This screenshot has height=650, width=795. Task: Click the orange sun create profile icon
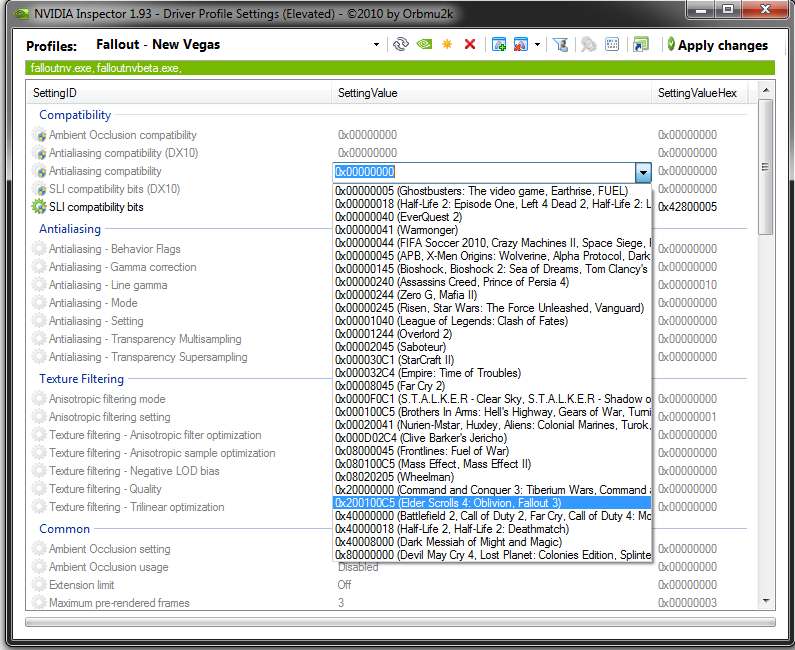447,45
